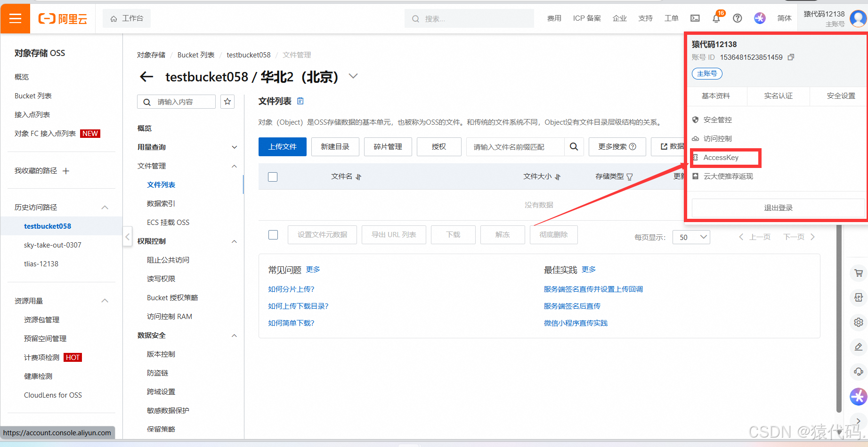Open the edit pencil sidebar icon

(x=859, y=347)
